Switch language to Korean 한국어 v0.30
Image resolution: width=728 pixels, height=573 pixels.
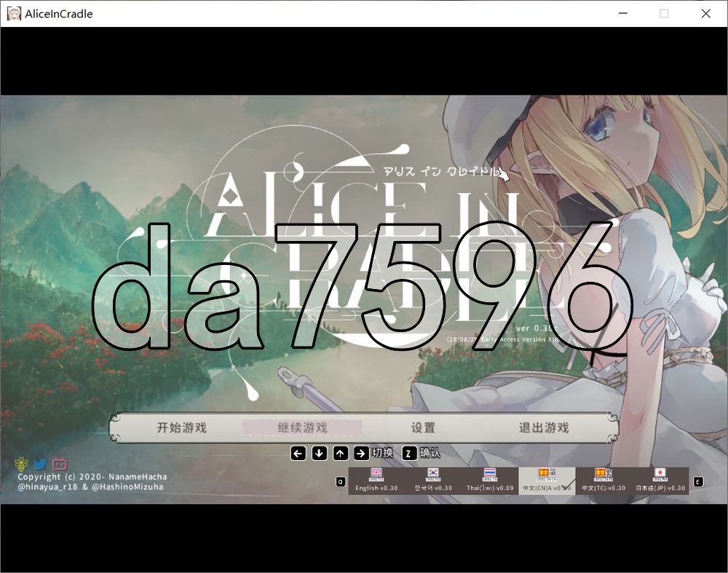point(433,481)
